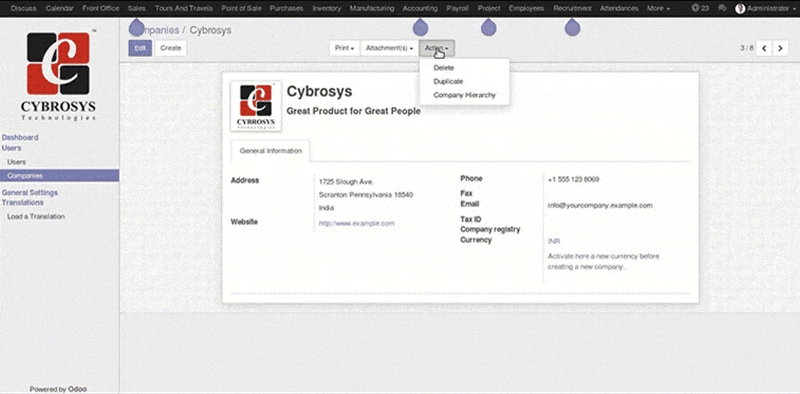Viewport: 800px width, 394px height.
Task: Select Load a Translation
Action: pos(36,216)
